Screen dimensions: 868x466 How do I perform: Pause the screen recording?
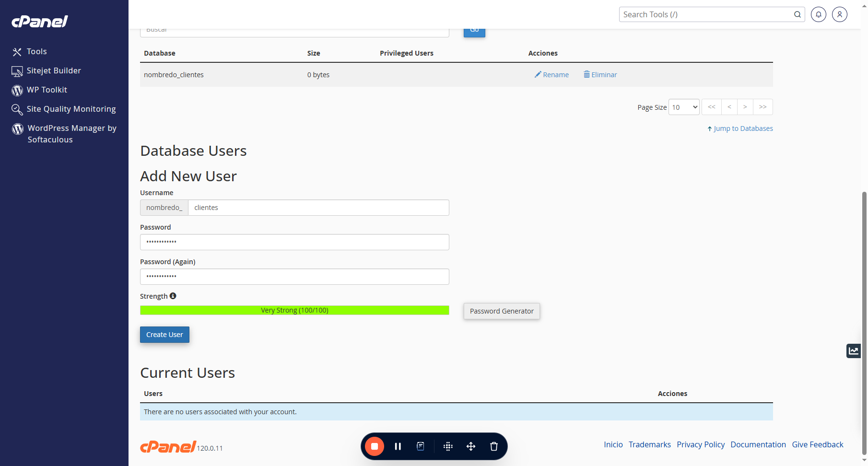pos(398,446)
